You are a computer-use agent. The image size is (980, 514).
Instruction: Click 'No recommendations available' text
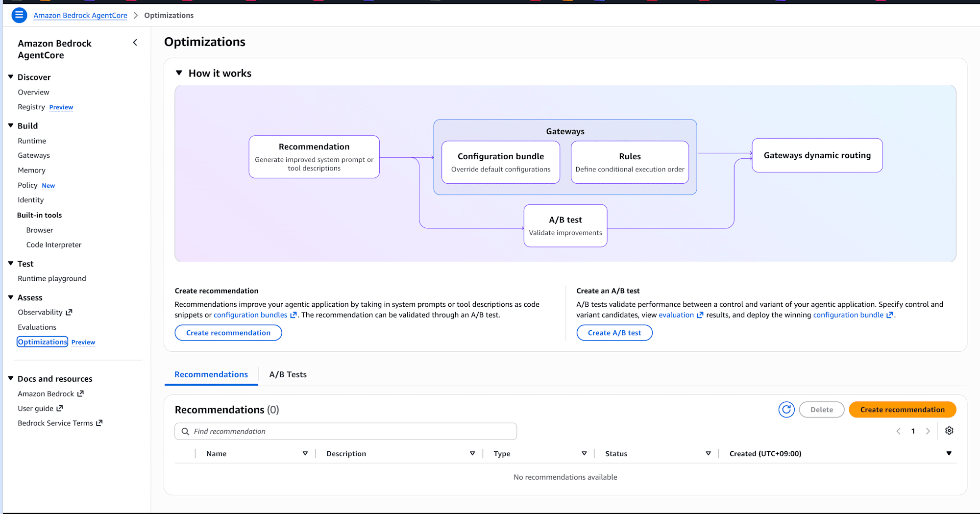click(x=565, y=477)
